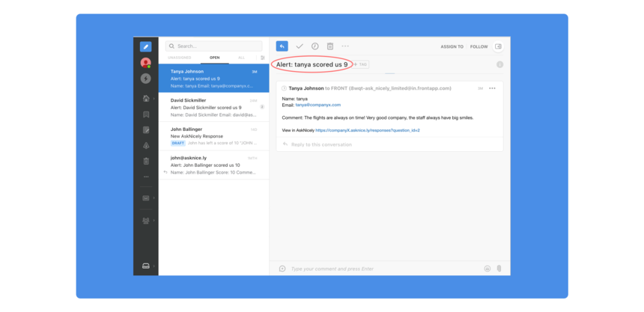The height and width of the screenshot is (312, 644).
Task: Click the Tanya Johnson sender name in message
Action: coord(306,88)
